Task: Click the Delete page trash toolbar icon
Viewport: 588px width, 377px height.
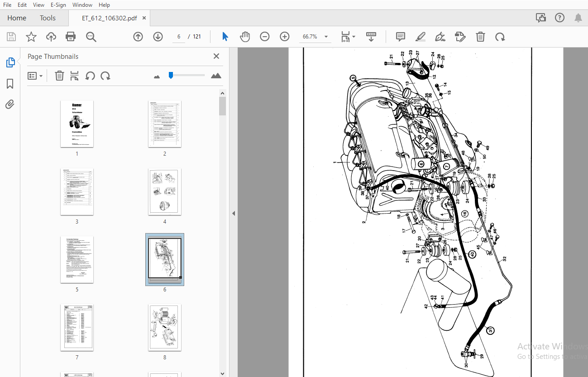Action: click(480, 37)
